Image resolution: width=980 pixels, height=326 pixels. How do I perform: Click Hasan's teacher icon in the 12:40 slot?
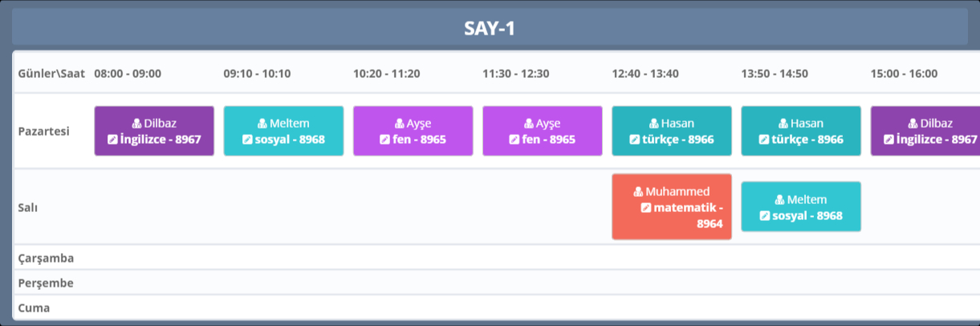(655, 124)
